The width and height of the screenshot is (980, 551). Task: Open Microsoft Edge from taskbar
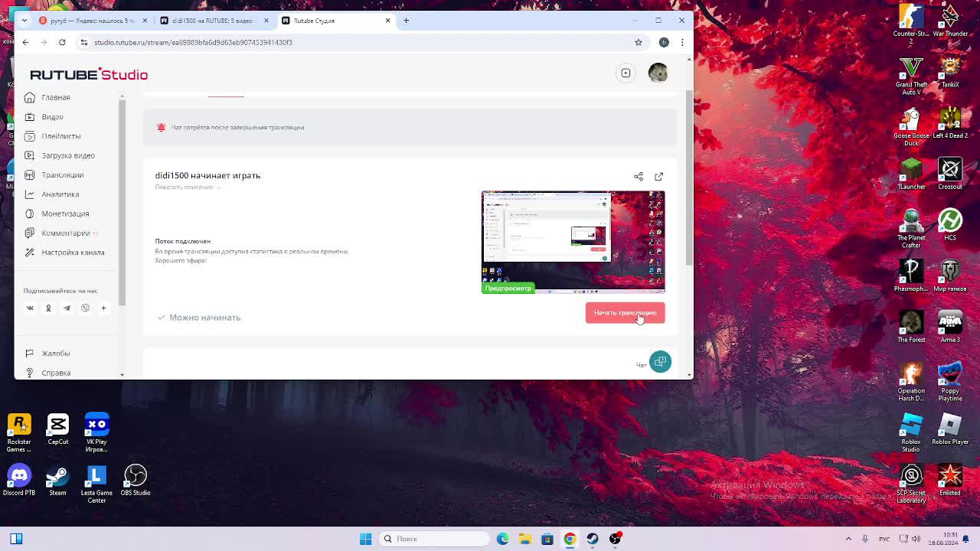(503, 539)
